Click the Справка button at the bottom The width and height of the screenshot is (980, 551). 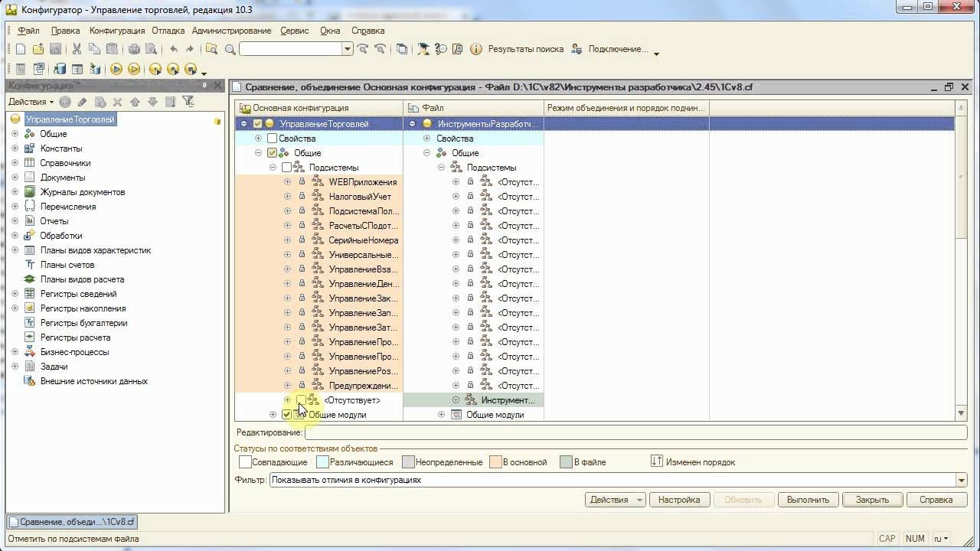(x=936, y=500)
